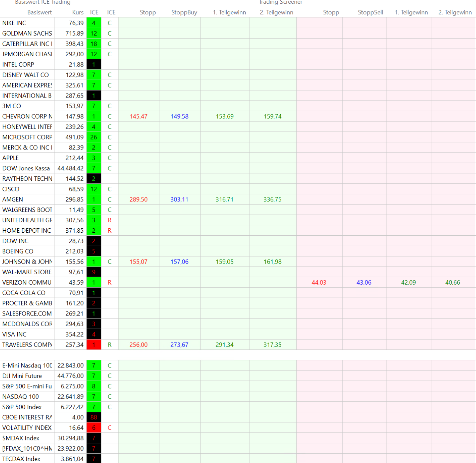Click VOLATILITY INDEX red ICE cell

(94, 428)
